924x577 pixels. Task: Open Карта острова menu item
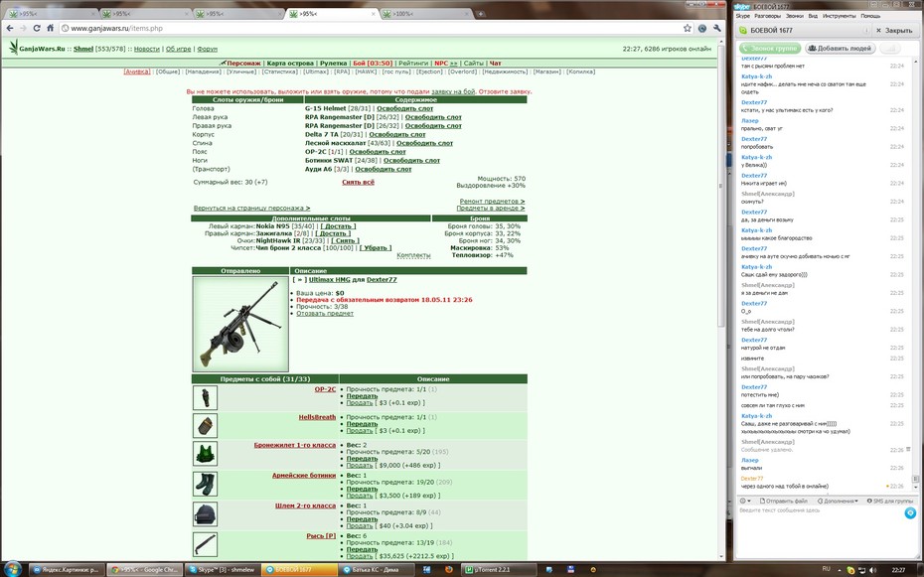click(291, 63)
